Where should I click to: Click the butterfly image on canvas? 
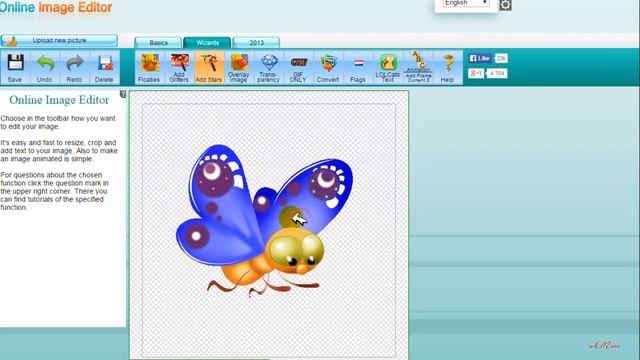[x=264, y=220]
